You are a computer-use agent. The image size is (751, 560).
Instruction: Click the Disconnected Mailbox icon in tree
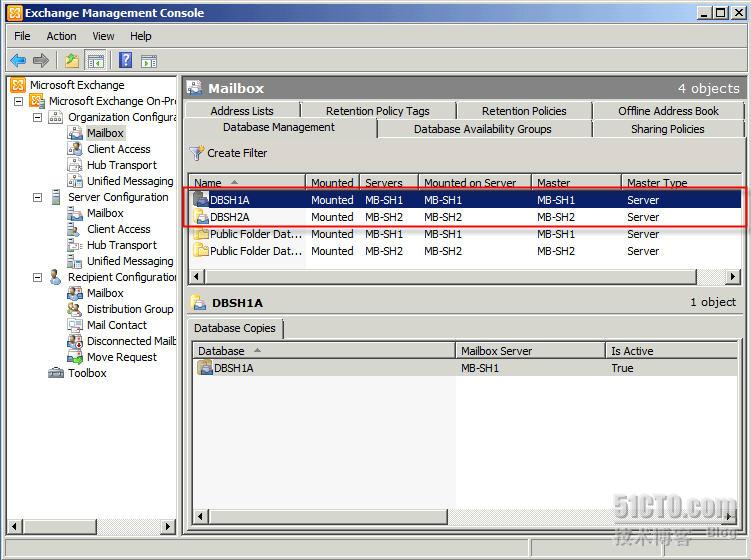pyautogui.click(x=75, y=341)
